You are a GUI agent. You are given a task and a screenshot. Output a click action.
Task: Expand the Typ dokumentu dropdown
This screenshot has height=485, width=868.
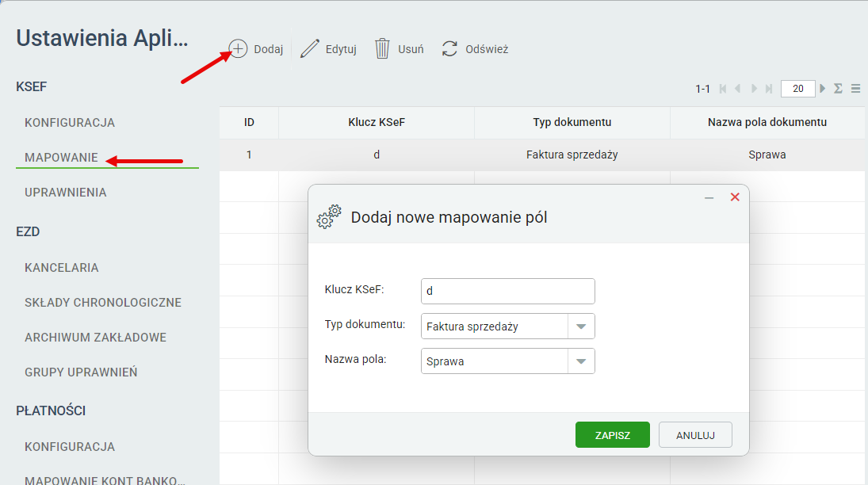click(x=581, y=327)
